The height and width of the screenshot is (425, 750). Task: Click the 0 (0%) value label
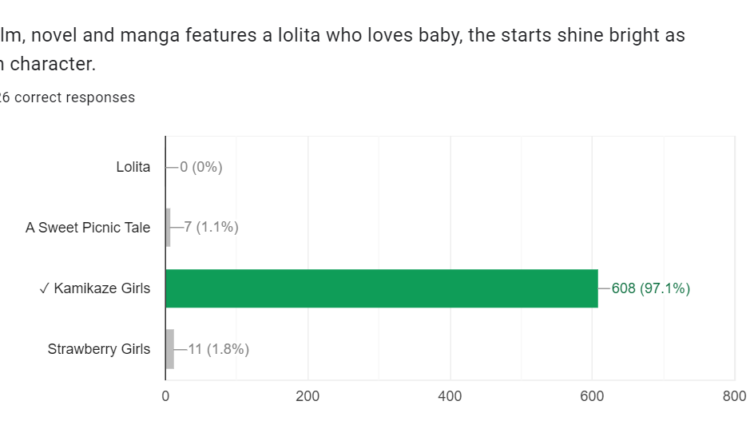pyautogui.click(x=201, y=167)
